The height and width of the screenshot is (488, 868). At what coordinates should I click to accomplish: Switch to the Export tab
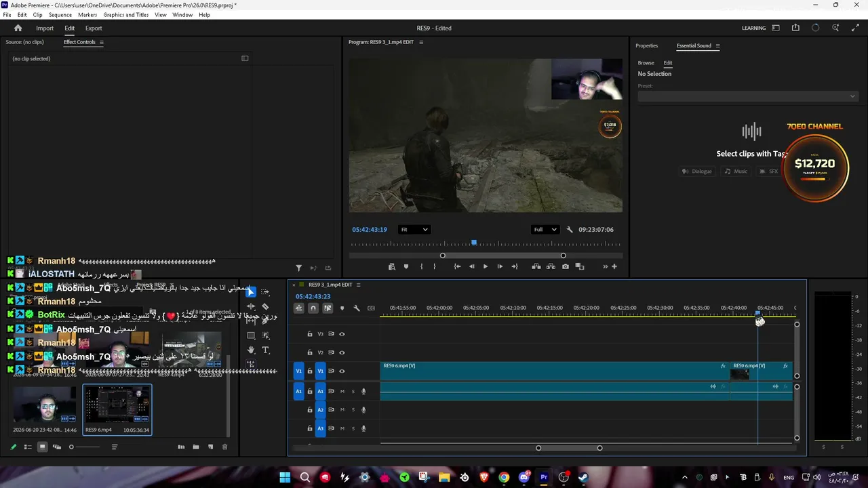tap(94, 28)
